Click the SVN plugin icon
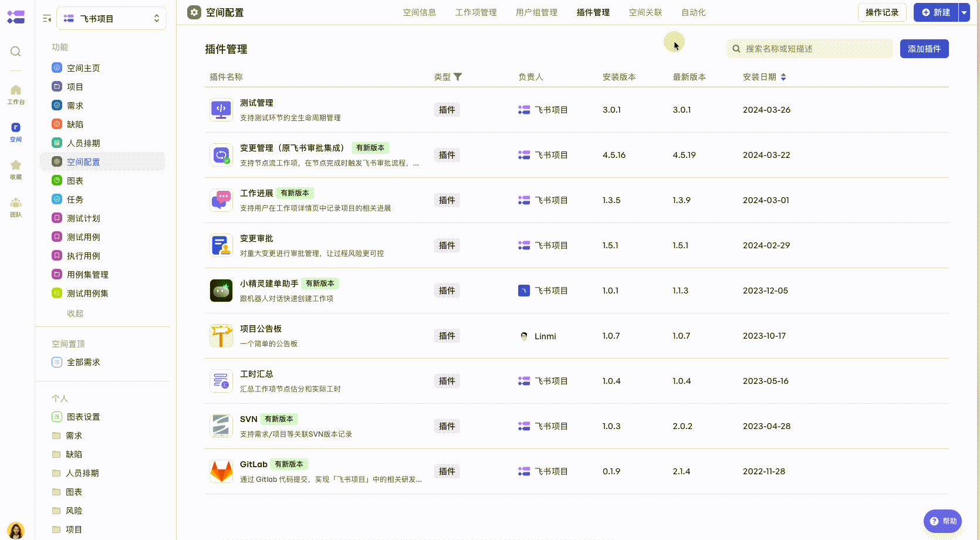 [x=221, y=426]
